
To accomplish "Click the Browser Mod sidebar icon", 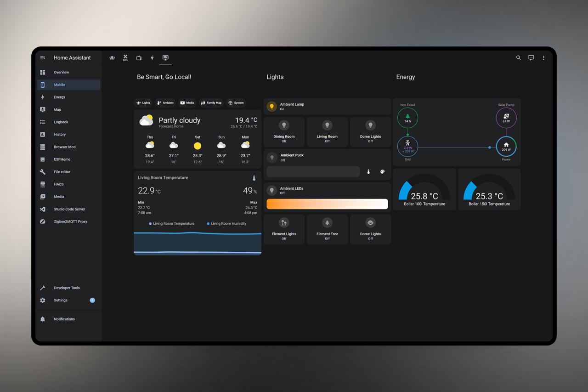I will pos(43,147).
